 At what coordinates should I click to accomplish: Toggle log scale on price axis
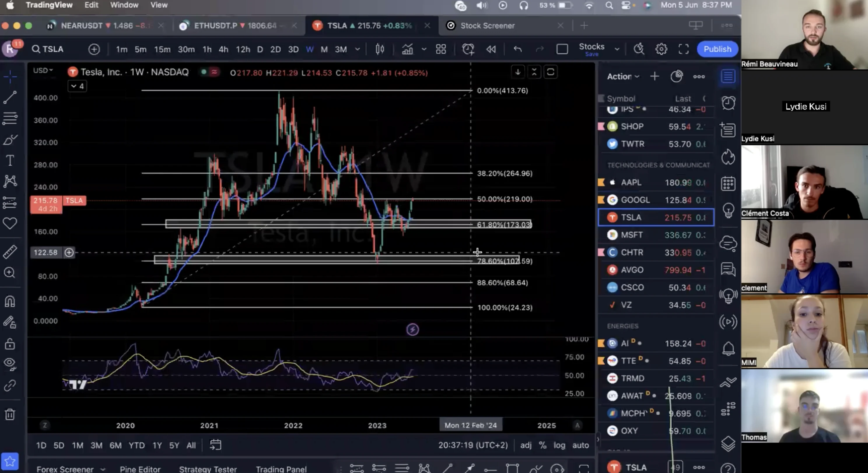click(x=559, y=445)
